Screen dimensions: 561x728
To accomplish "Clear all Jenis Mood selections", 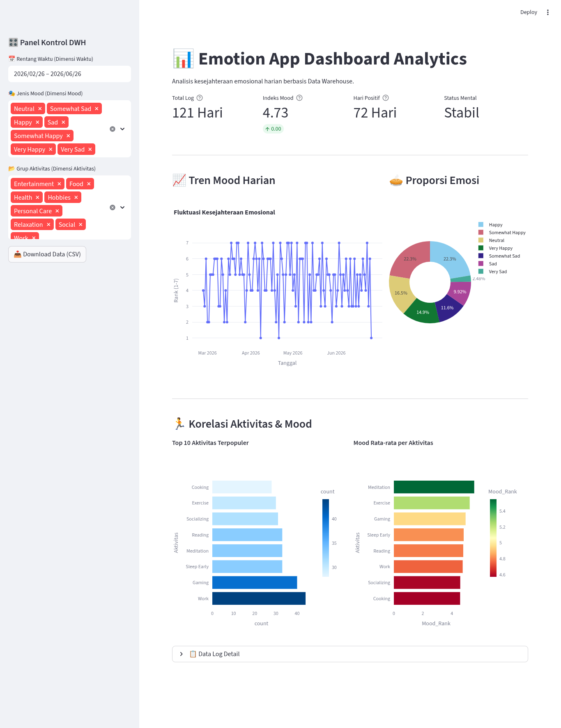I will click(x=113, y=129).
